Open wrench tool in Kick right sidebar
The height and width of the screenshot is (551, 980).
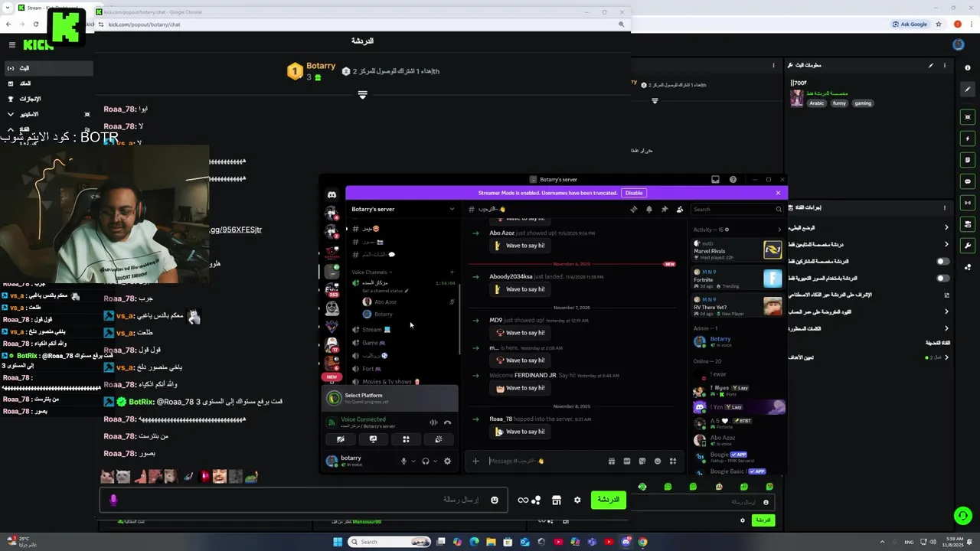point(968,246)
